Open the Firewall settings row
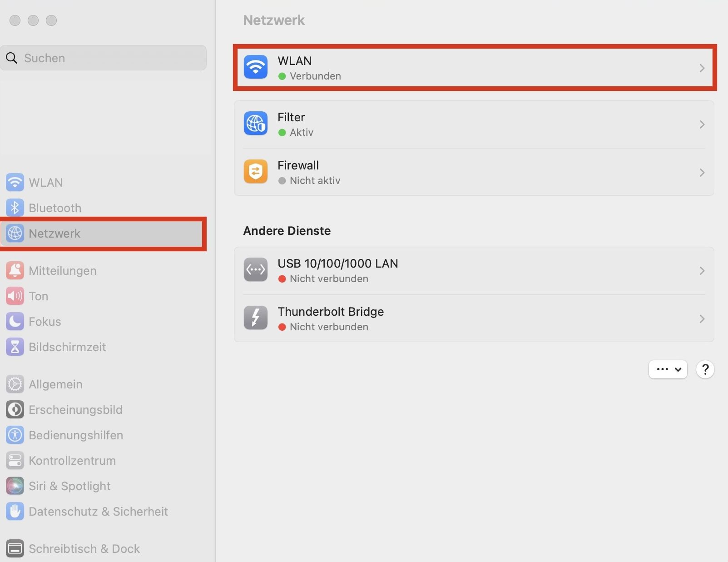 [x=472, y=172]
